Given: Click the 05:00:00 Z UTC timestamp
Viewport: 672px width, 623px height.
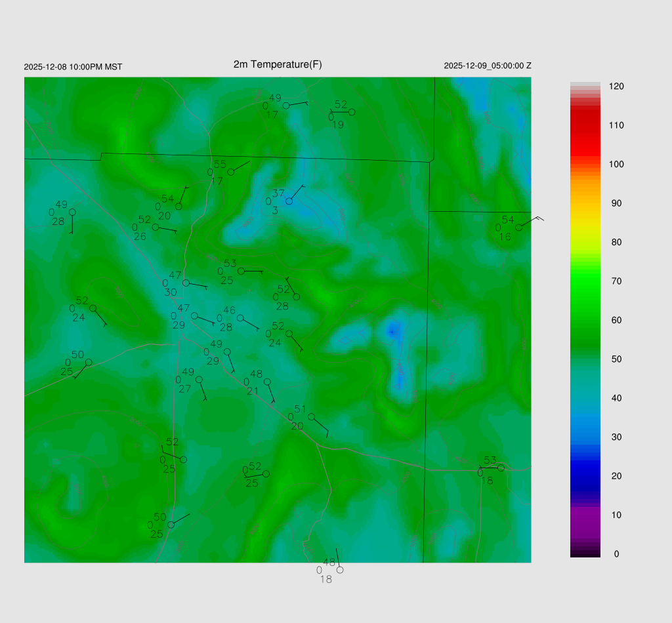Looking at the screenshot, I should point(488,66).
